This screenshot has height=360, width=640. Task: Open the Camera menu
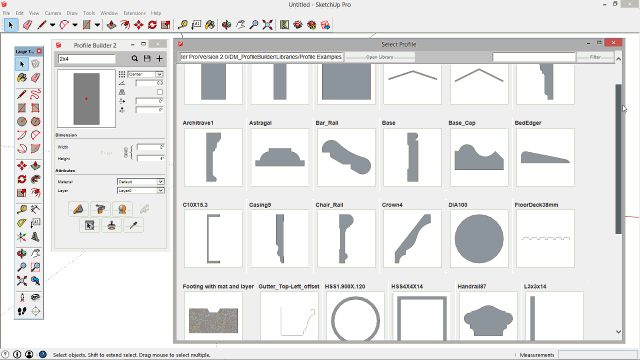tap(53, 13)
